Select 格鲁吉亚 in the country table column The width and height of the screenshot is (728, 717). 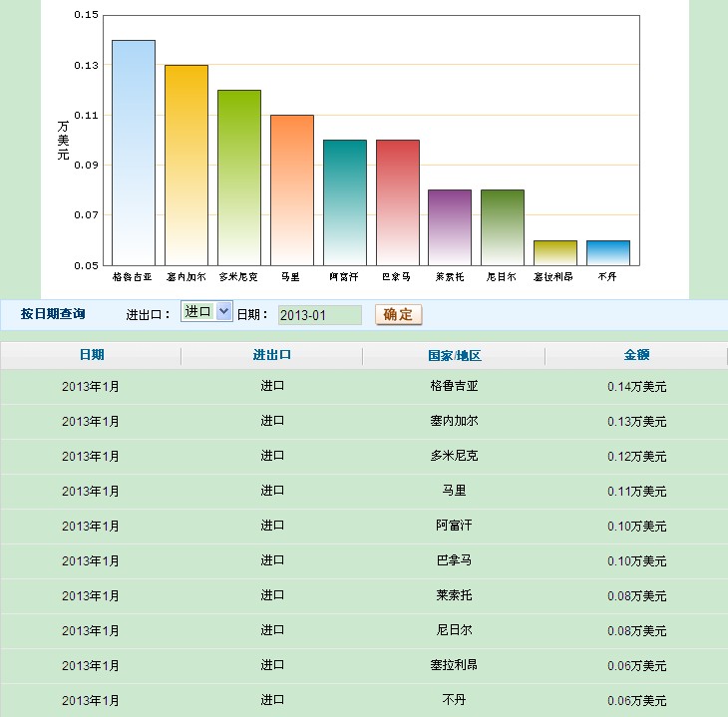(454, 386)
